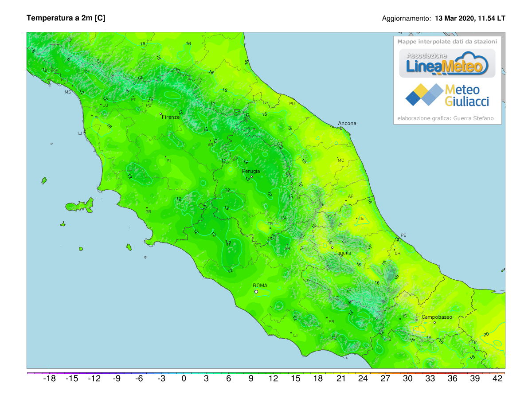Screen dimensions: 532x399
Task: Pick the Ancona city marker on coast
Action: pyautogui.click(x=341, y=129)
